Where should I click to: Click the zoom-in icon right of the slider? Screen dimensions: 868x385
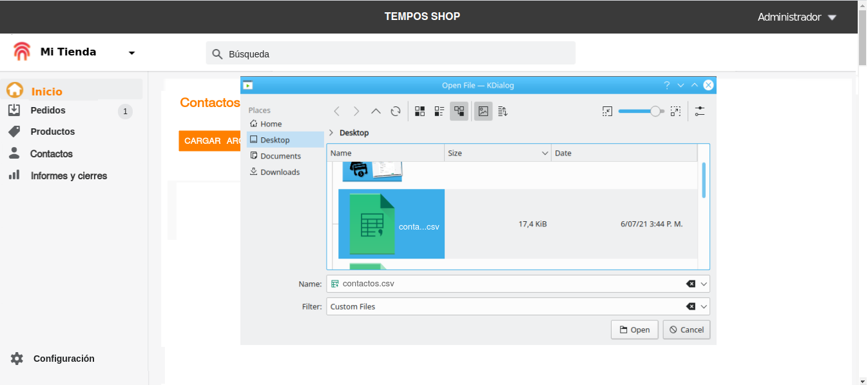(675, 111)
